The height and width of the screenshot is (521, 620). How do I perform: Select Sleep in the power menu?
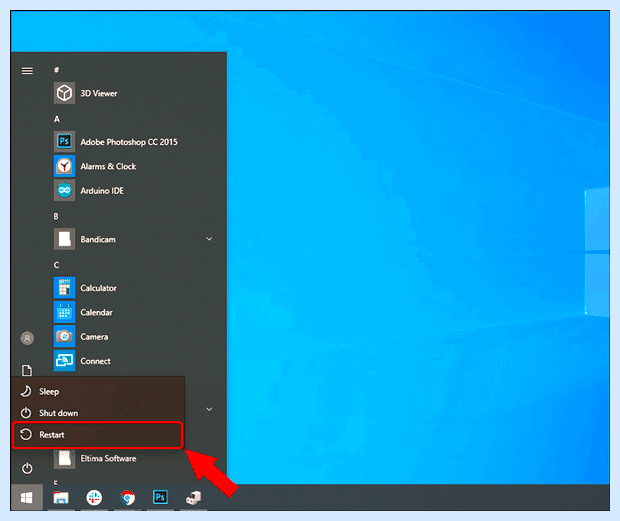point(98,392)
